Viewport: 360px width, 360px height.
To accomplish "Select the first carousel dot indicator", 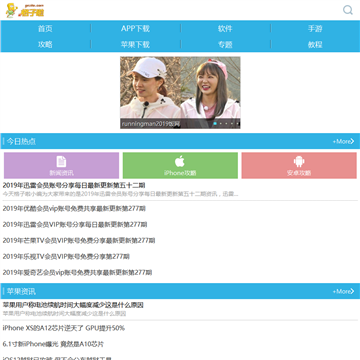I will 215,124.
